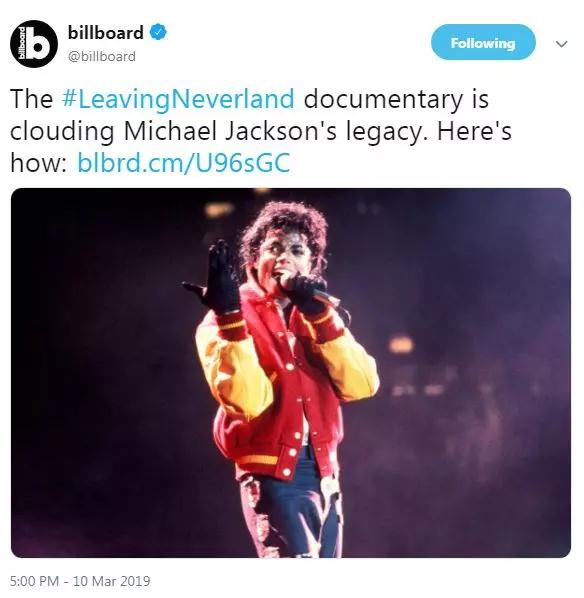This screenshot has height=598, width=584.
Task: Click the black gloved hand in the photo
Action: (214, 278)
